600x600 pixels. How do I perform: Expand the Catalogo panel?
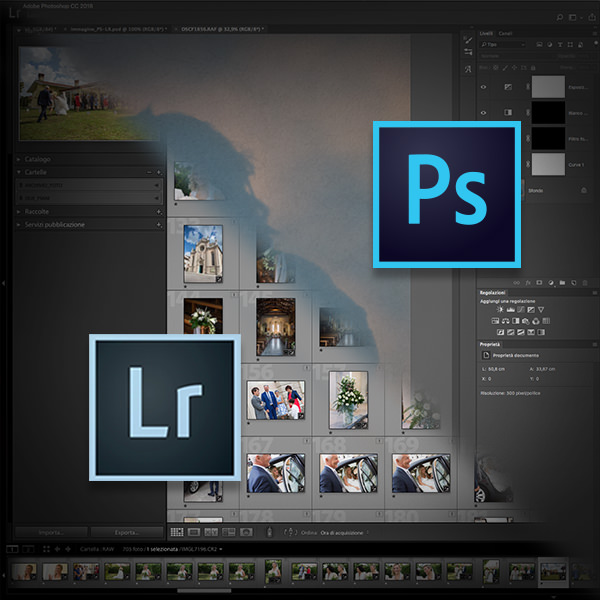pos(18,159)
